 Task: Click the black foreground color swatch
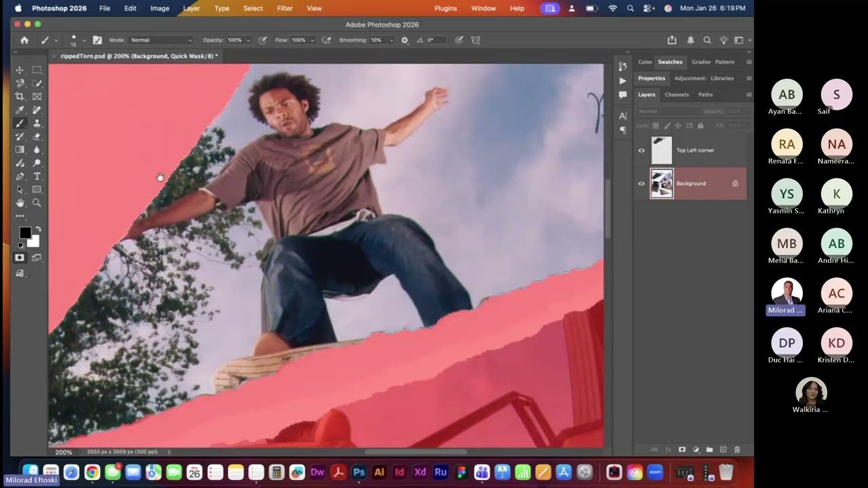24,233
